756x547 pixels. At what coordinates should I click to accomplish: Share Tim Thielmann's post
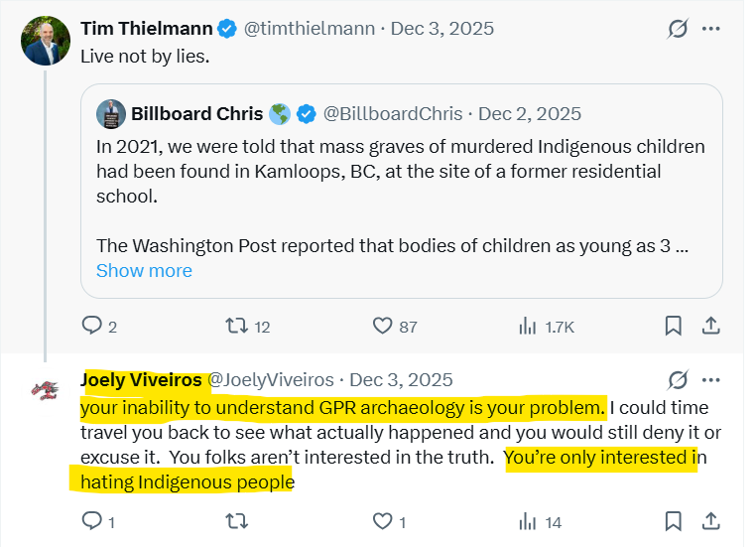point(710,326)
